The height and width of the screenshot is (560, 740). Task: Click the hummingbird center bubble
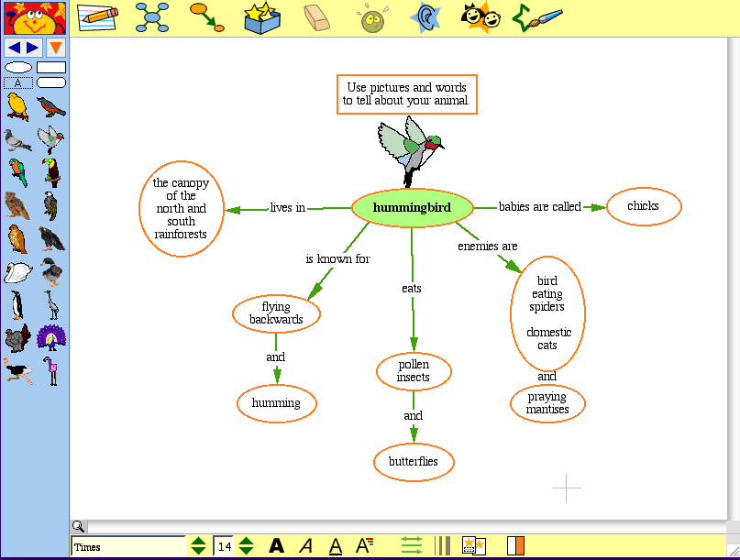tap(413, 208)
